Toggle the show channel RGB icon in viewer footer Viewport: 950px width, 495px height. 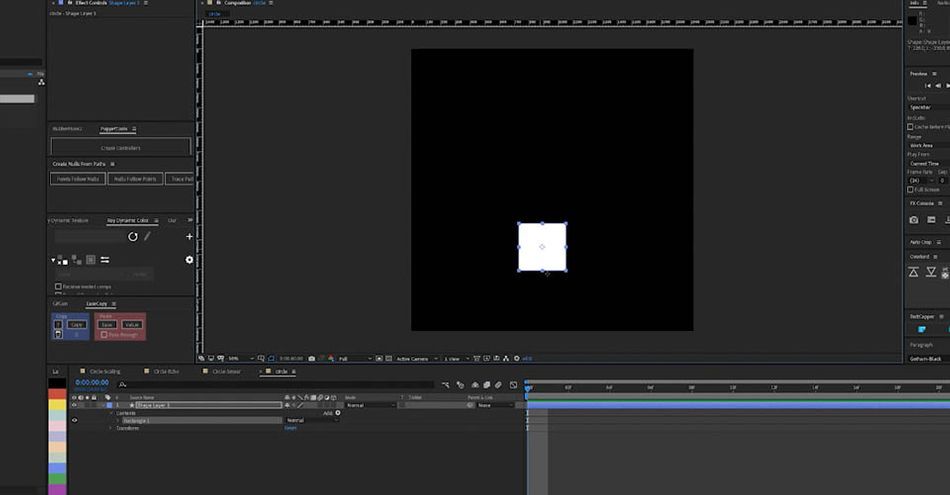click(331, 359)
